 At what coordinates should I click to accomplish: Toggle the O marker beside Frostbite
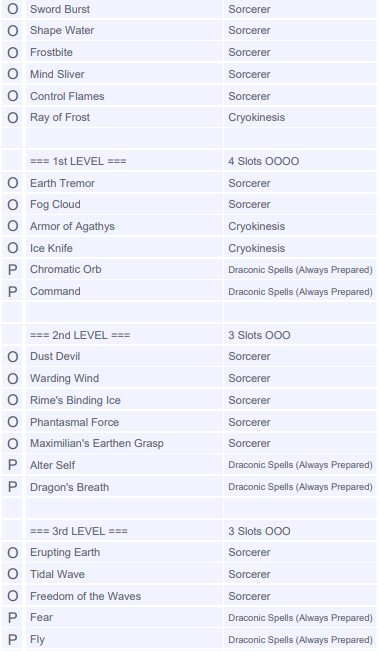point(12,52)
